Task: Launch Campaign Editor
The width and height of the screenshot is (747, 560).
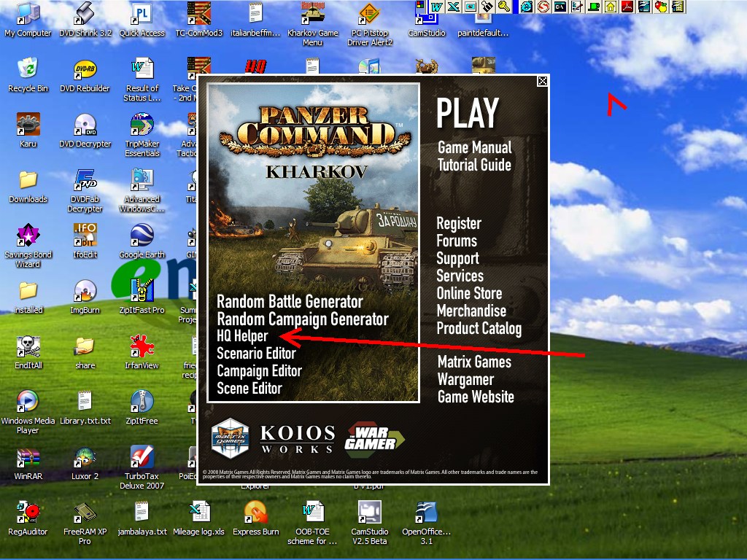Action: click(259, 371)
